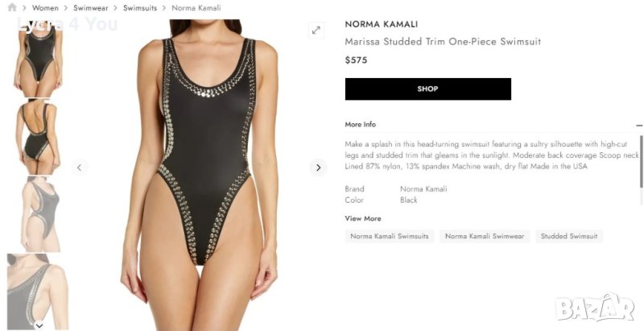Show the next product image
The width and height of the screenshot is (644, 331).
tap(318, 168)
